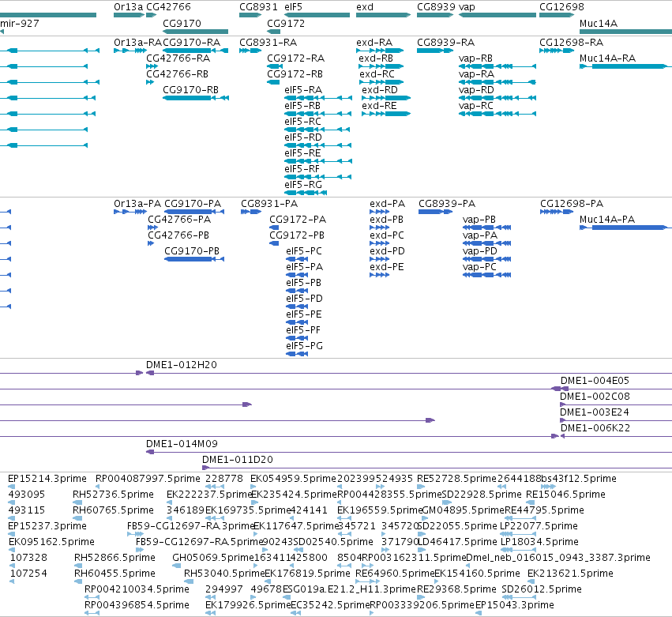The width and height of the screenshot is (672, 617).
Task: Select EST label RP004087997.5prime
Action: (148, 479)
